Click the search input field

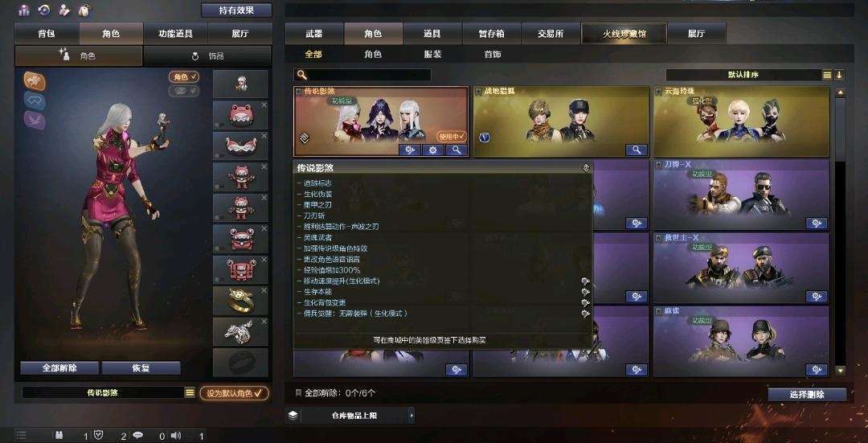tap(362, 75)
